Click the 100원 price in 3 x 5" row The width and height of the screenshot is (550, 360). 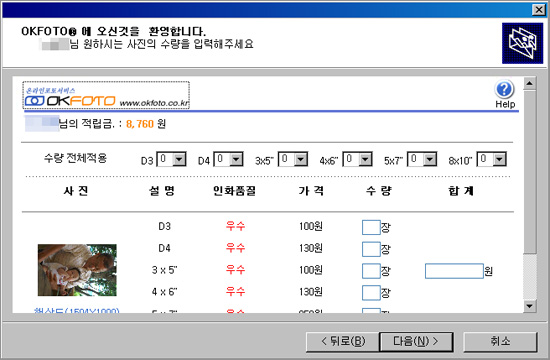pyautogui.click(x=311, y=270)
